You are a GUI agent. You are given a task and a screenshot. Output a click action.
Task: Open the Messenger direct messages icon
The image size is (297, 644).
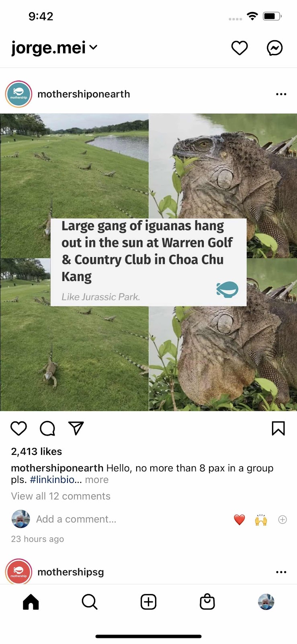pyautogui.click(x=274, y=48)
